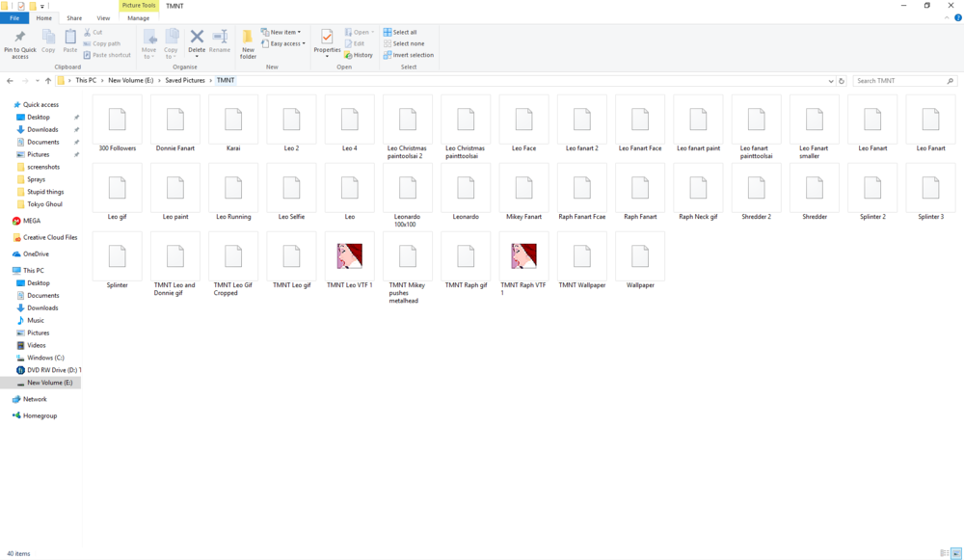Click Invert selection

coord(409,55)
